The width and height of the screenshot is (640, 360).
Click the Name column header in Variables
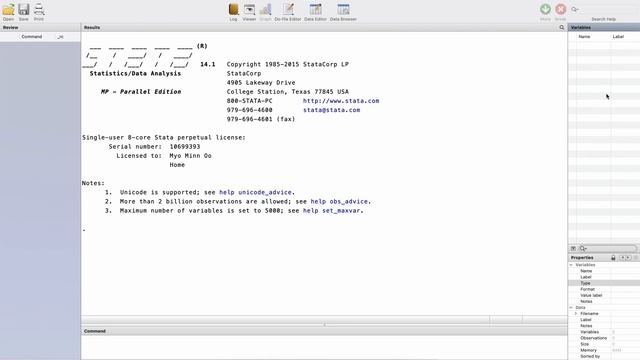584,37
